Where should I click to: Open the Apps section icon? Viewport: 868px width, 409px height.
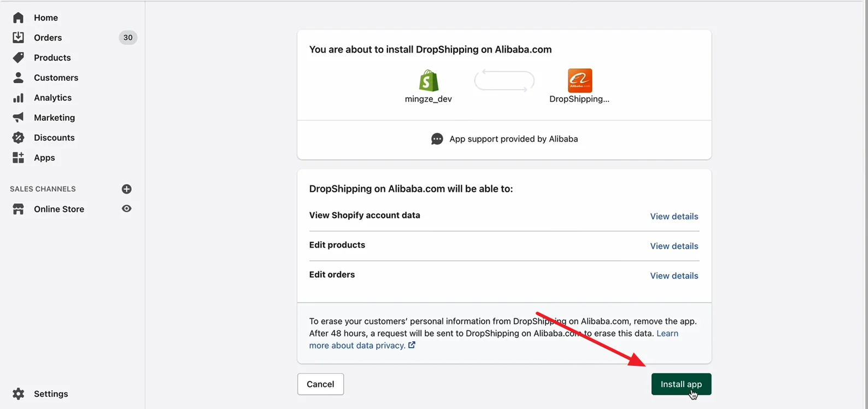point(19,157)
